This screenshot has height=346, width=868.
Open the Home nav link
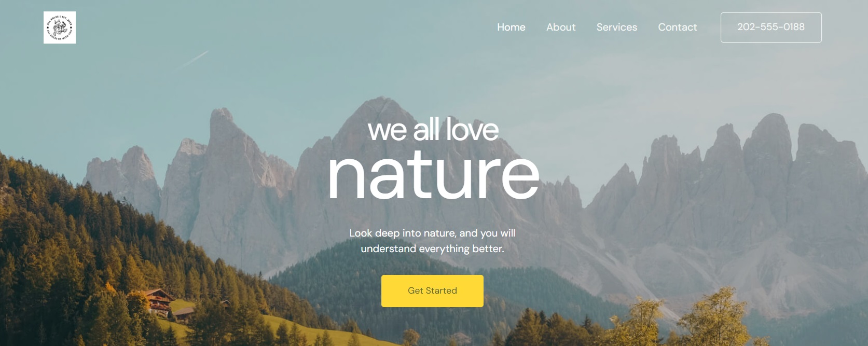pyautogui.click(x=511, y=27)
